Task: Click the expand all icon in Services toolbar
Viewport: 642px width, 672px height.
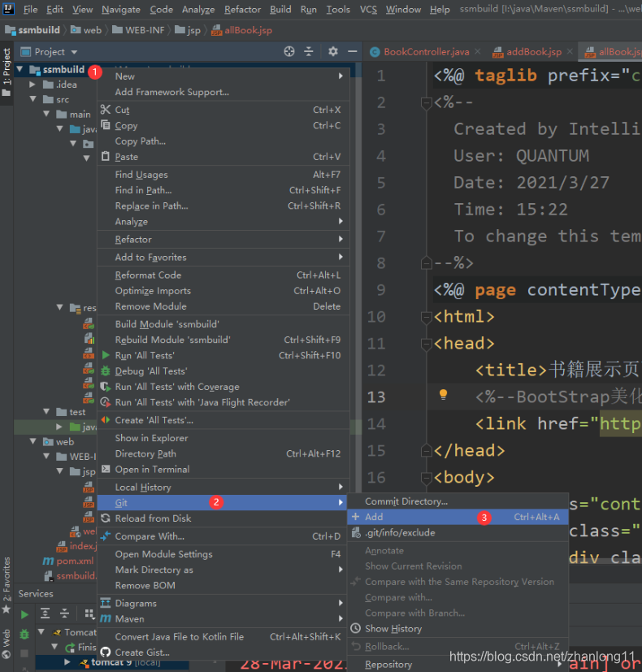Action: pos(45,613)
